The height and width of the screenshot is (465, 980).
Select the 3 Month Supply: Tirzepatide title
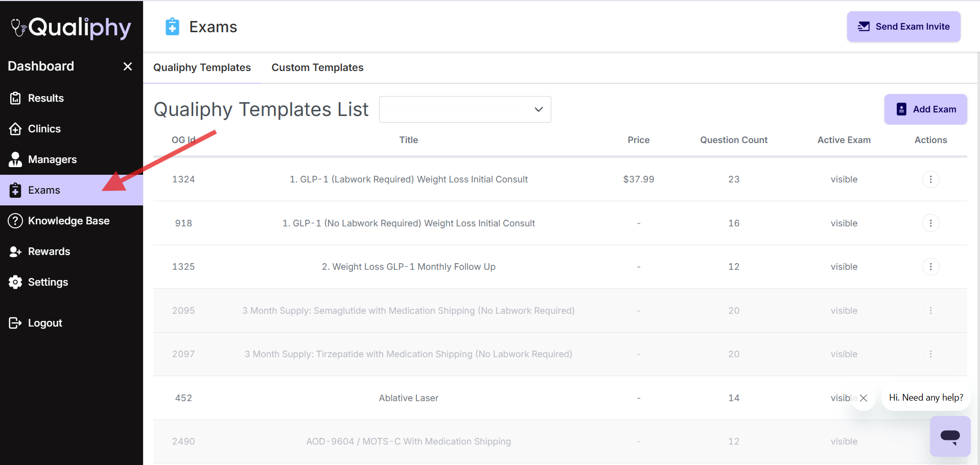tap(409, 354)
